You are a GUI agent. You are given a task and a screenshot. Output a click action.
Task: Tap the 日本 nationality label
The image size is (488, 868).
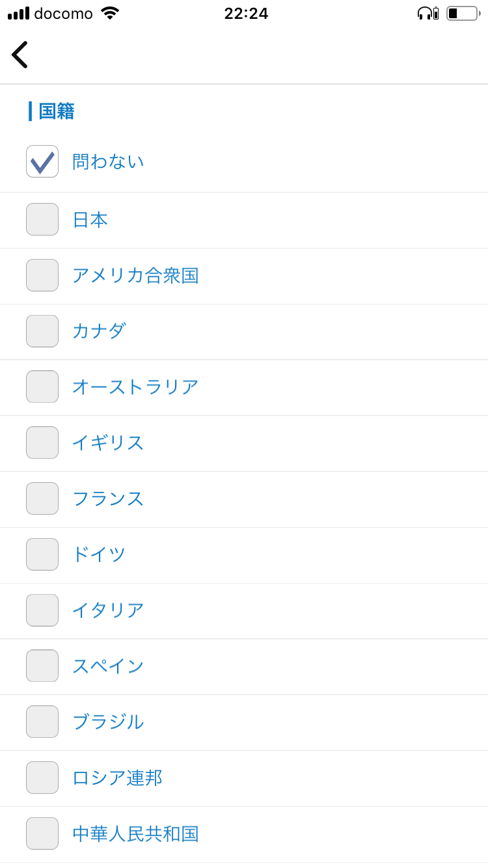click(90, 220)
